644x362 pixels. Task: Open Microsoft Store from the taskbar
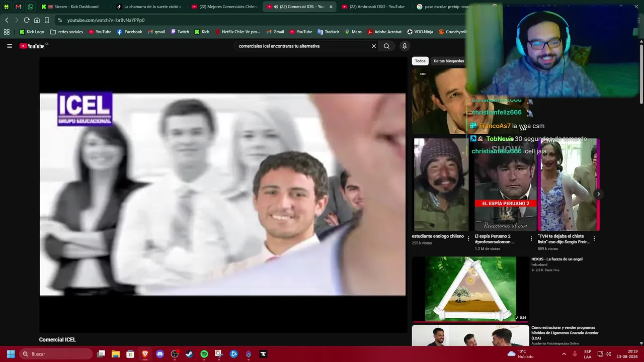pos(130,354)
